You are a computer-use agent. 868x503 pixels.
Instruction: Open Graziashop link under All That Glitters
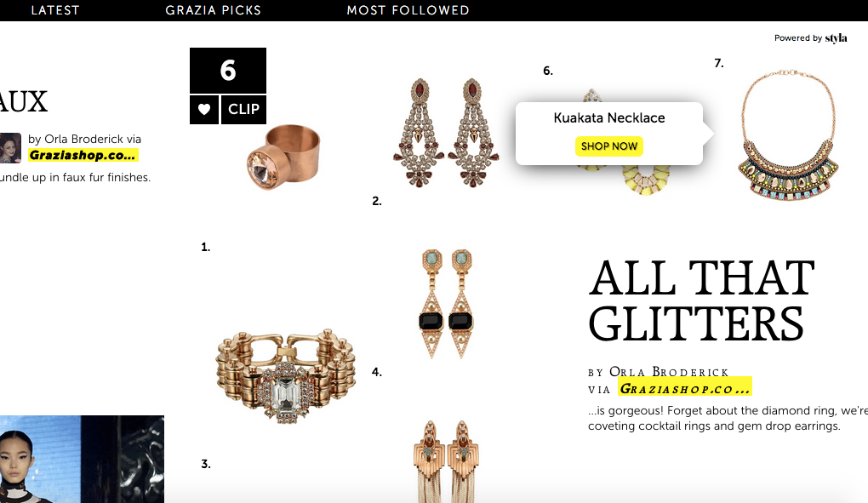tap(685, 388)
